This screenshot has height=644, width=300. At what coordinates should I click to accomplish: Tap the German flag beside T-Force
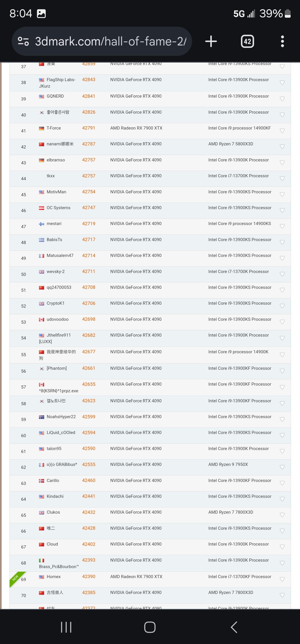[x=41, y=128]
